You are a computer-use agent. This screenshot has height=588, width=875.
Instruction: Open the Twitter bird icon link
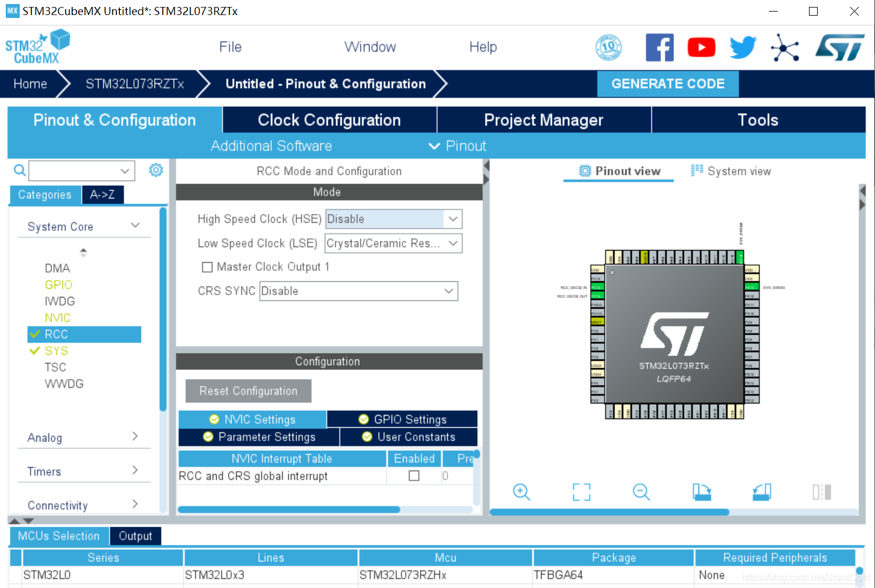pyautogui.click(x=743, y=47)
